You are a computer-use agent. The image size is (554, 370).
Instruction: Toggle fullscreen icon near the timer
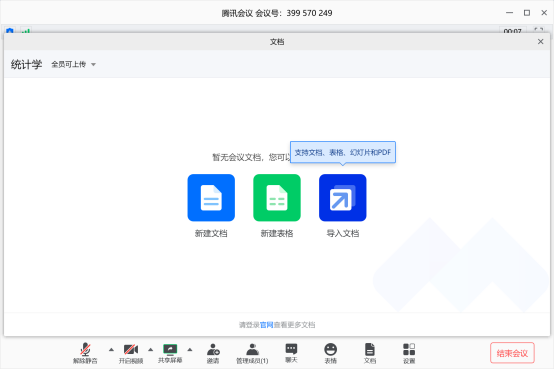(x=538, y=30)
